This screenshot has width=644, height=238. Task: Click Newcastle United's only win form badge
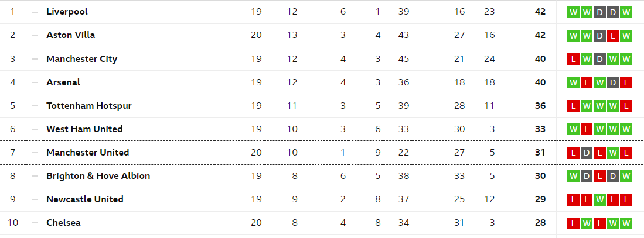click(x=599, y=199)
